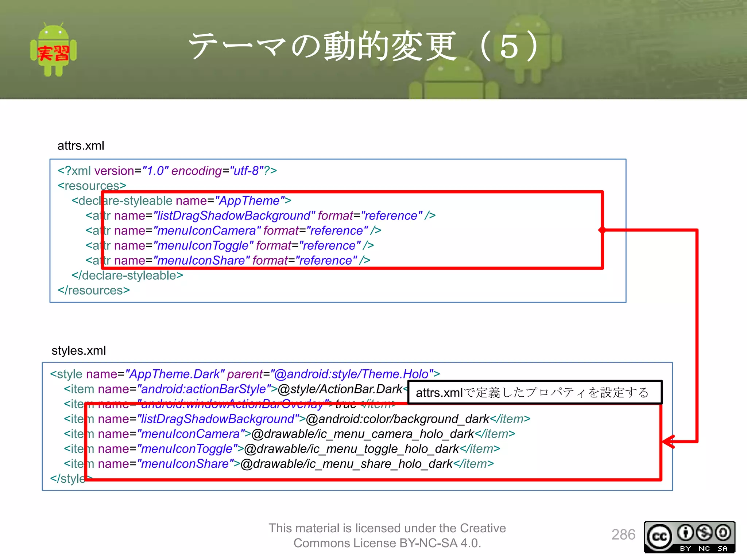Click item menuIconCamera drawable line

[290, 434]
